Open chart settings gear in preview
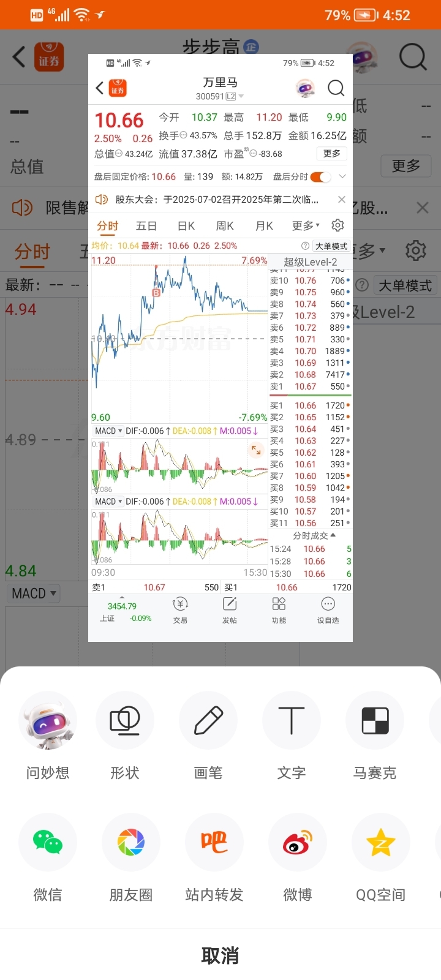Viewport: 441px width, 980px height. point(337,225)
